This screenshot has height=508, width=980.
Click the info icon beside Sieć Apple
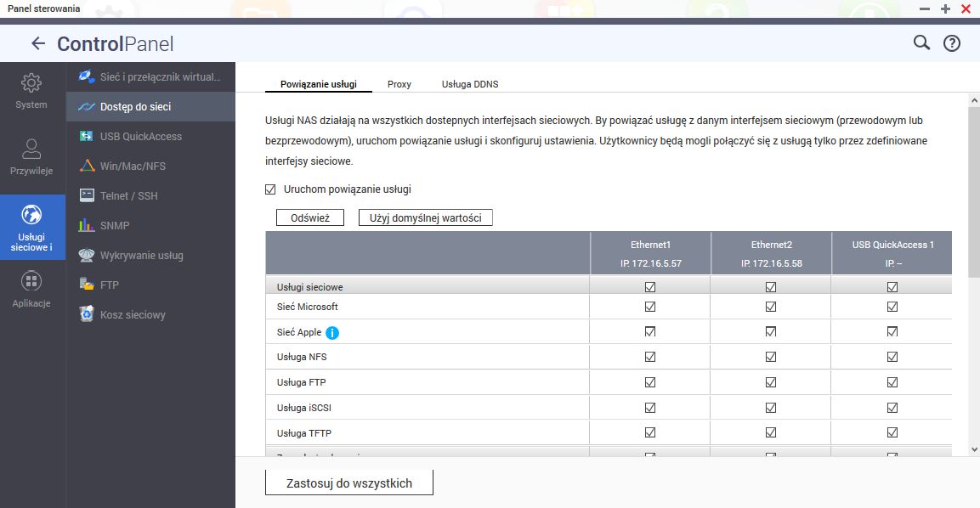point(332,333)
